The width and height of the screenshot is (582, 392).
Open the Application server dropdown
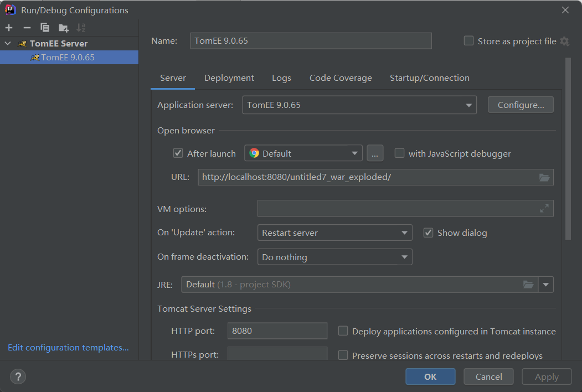tap(359, 105)
